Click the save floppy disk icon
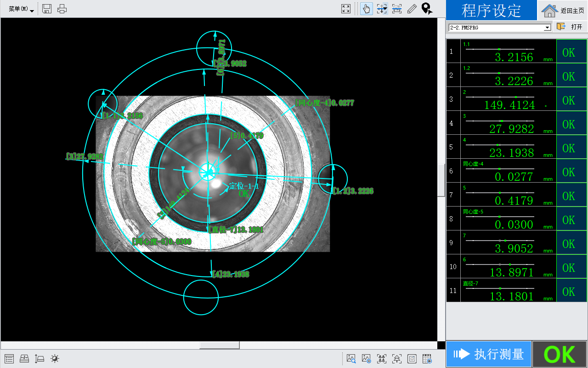The width and height of the screenshot is (588, 368). (47, 9)
